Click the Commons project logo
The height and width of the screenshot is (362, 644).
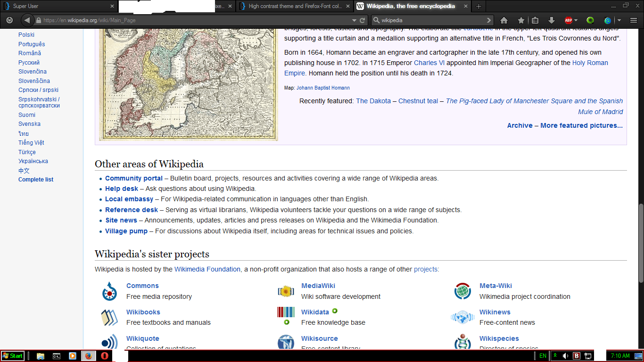(x=109, y=291)
